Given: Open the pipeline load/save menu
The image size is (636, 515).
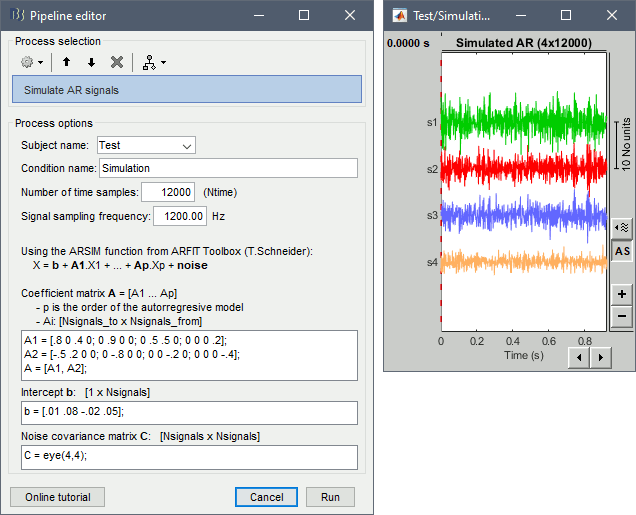Looking at the screenshot, I should (155, 62).
